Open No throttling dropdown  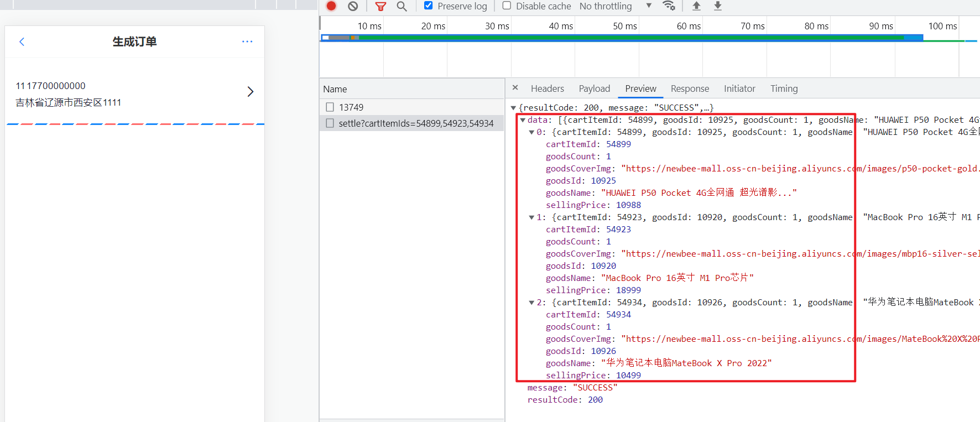point(615,6)
